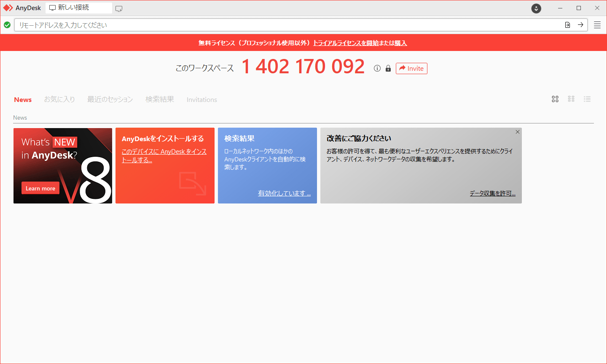Open file transfer icon in address bar
This screenshot has height=364, width=607.
pos(567,25)
